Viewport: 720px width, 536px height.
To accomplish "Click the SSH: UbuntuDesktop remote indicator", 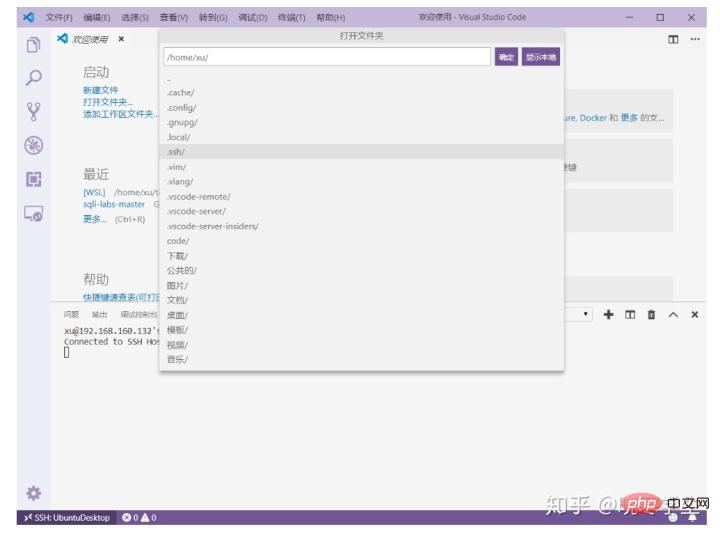I will click(67, 518).
